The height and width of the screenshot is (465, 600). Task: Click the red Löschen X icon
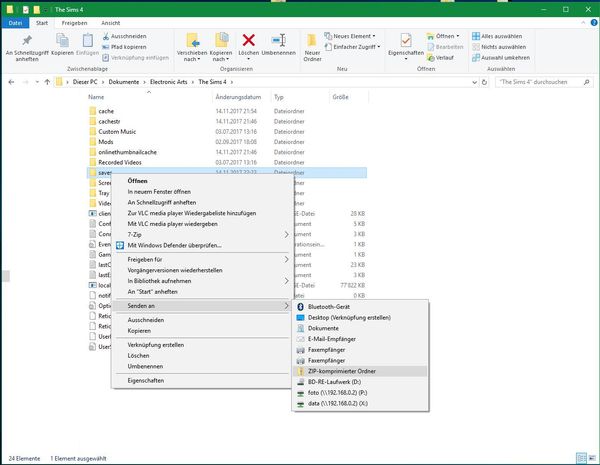click(249, 40)
